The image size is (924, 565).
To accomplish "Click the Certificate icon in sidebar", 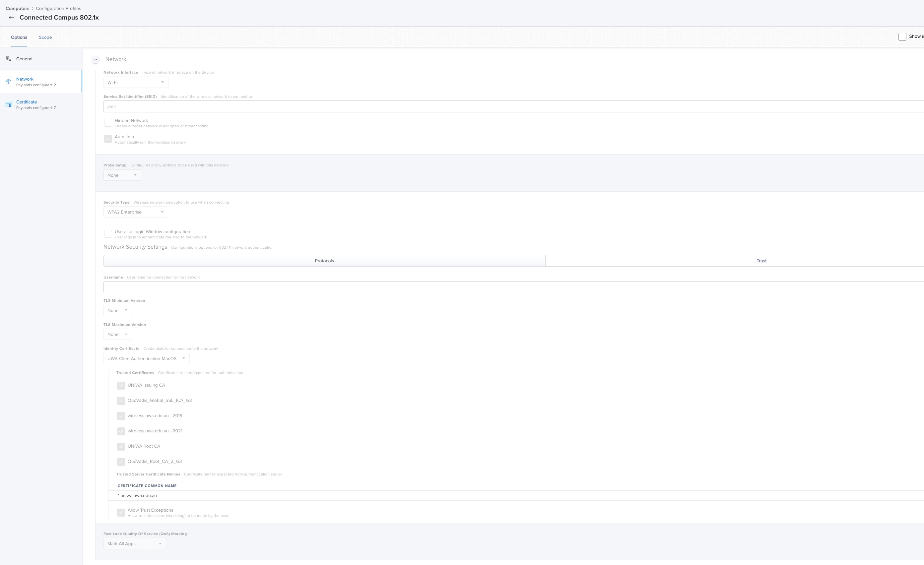I will tap(9, 104).
